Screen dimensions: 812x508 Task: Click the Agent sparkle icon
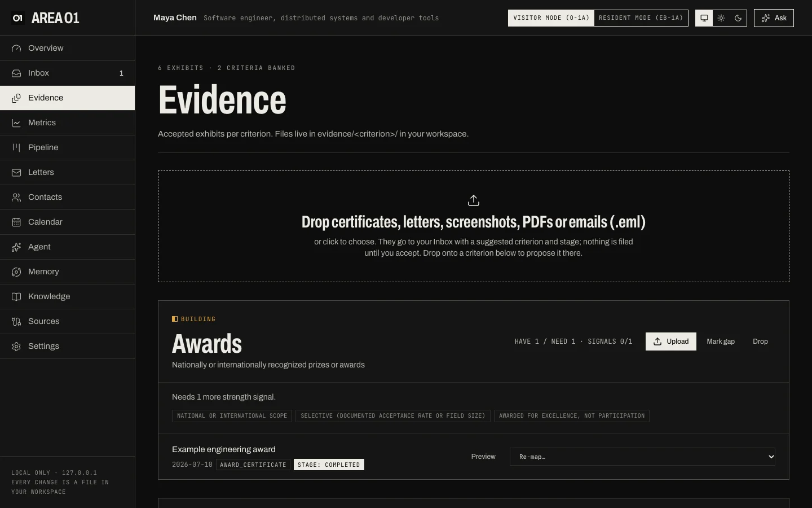16,247
